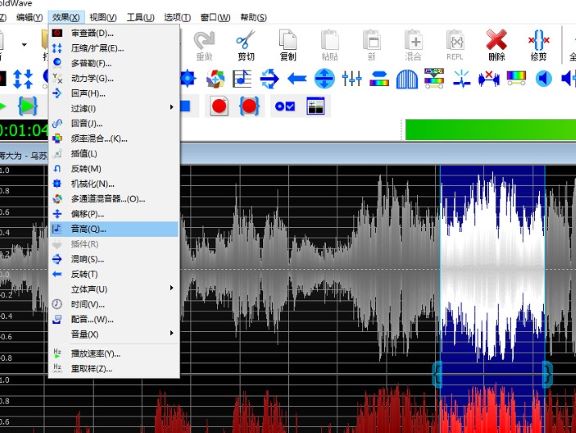Click the REPL replace toolbar button

[x=455, y=45]
